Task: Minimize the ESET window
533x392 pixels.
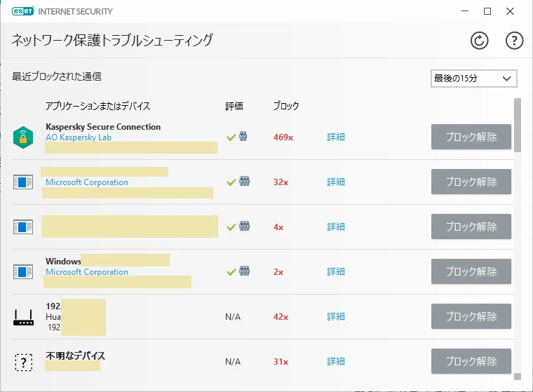Action: click(x=465, y=11)
